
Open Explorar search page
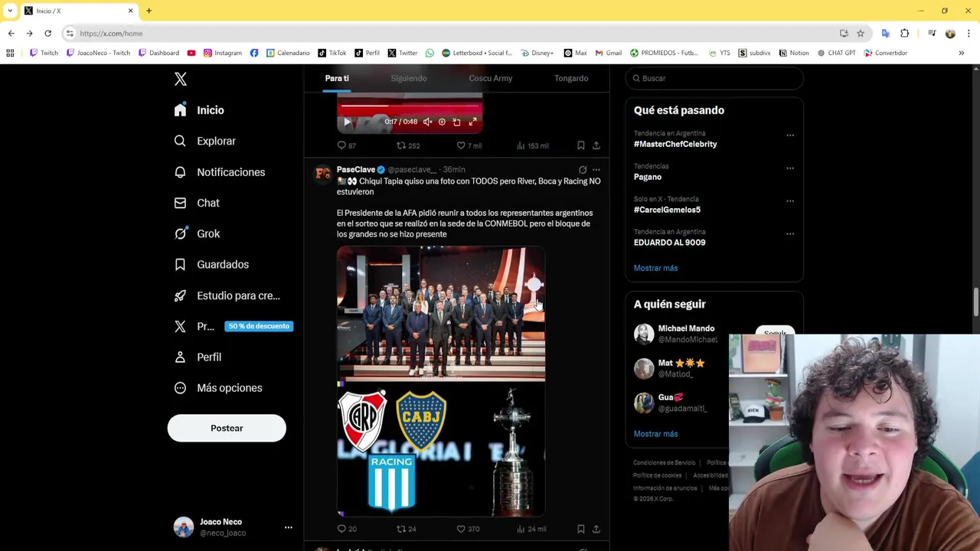click(204, 141)
